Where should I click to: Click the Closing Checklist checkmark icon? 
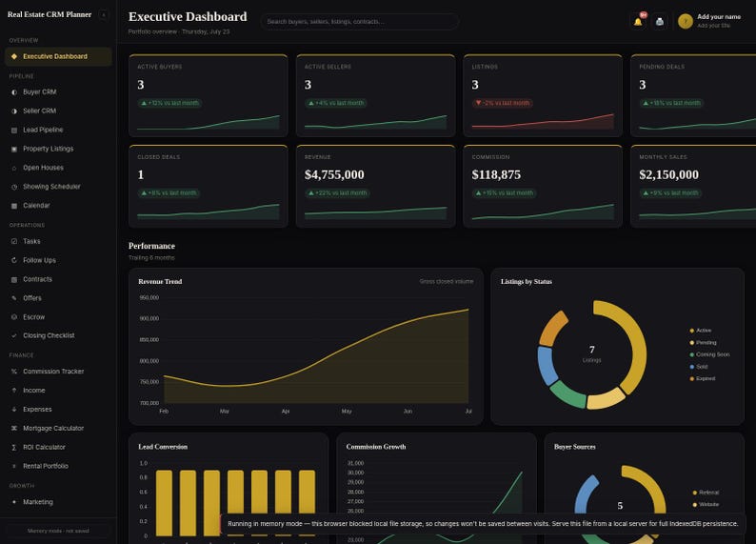click(14, 335)
